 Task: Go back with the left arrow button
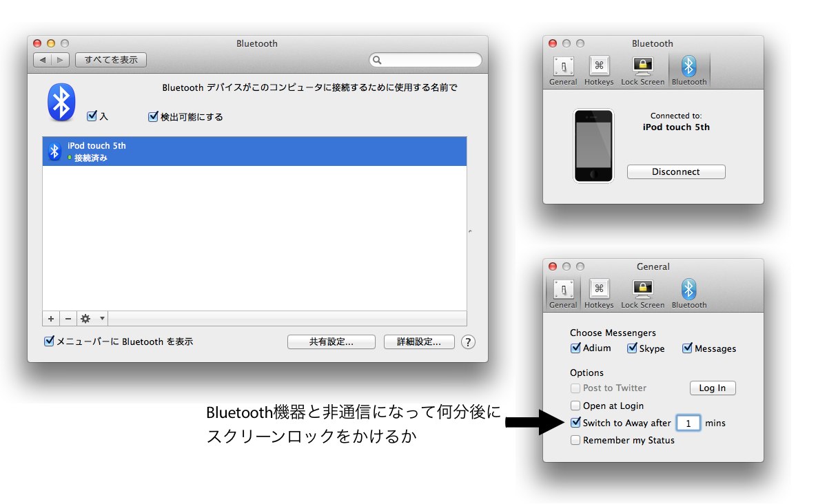[x=43, y=60]
